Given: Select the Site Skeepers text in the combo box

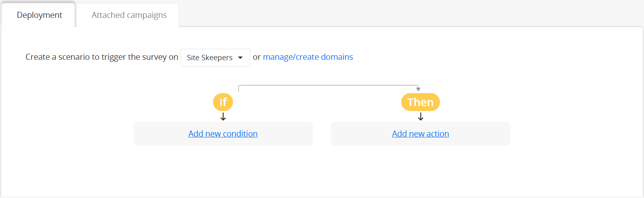Looking at the screenshot, I should 209,58.
